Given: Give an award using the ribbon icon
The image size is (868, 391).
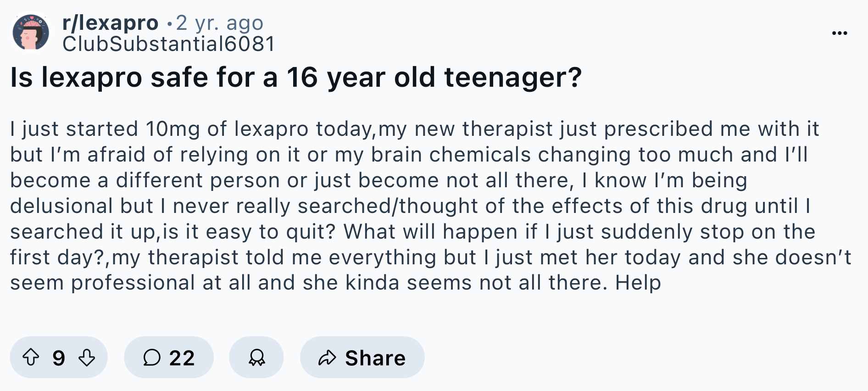Looking at the screenshot, I should [256, 357].
